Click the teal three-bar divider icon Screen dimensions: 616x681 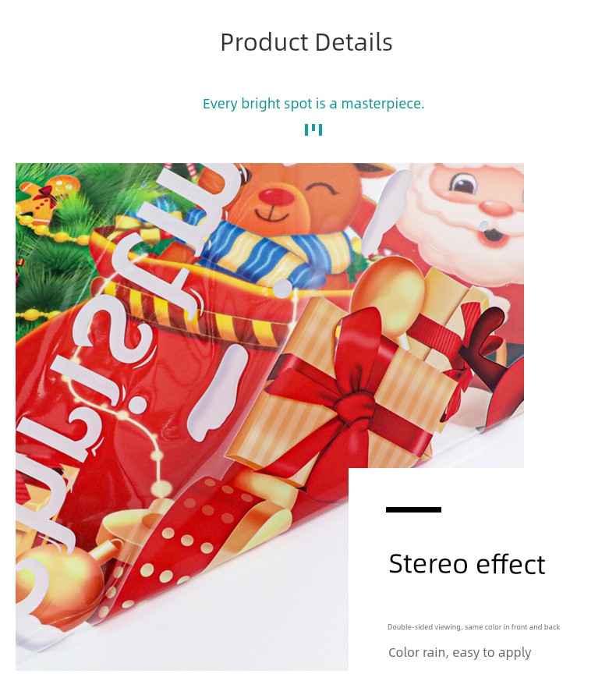[x=313, y=129]
